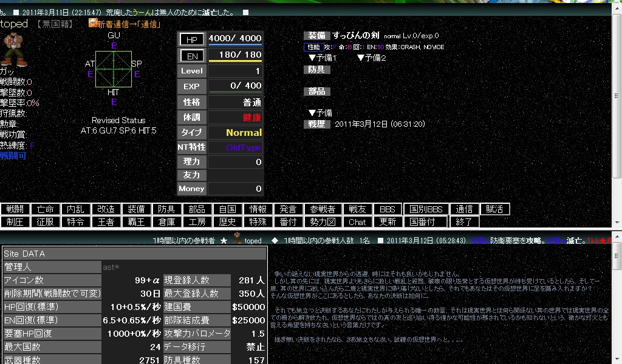Image resolution: width=622 pixels, height=364 pixels.
Task: Click the 更新 refresh button
Action: pos(388,222)
